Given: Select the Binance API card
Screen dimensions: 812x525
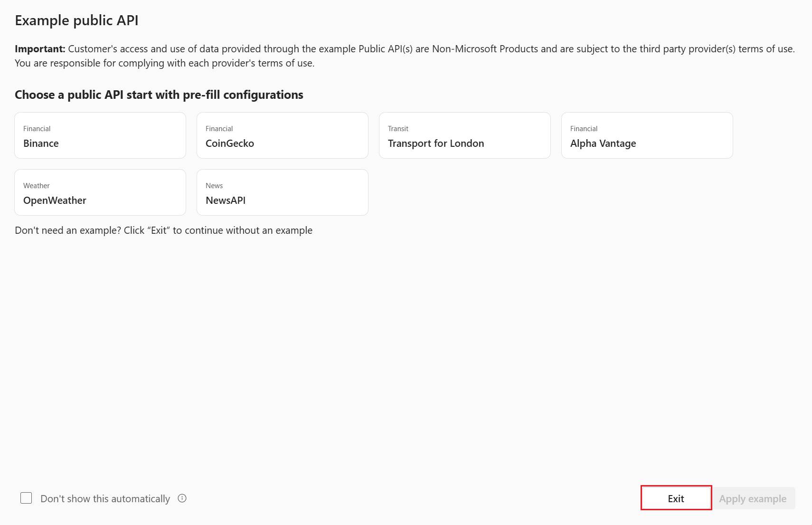Looking at the screenshot, I should point(100,136).
